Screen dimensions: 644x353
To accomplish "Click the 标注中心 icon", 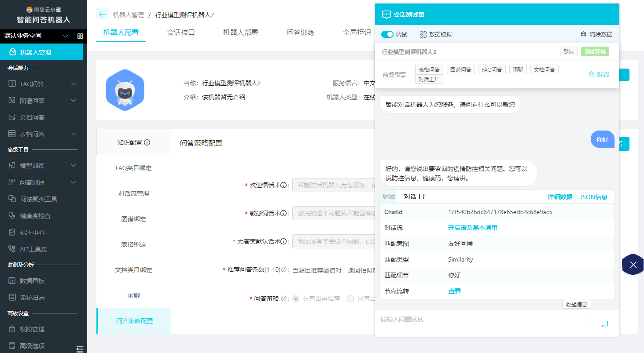I will click(x=12, y=233).
